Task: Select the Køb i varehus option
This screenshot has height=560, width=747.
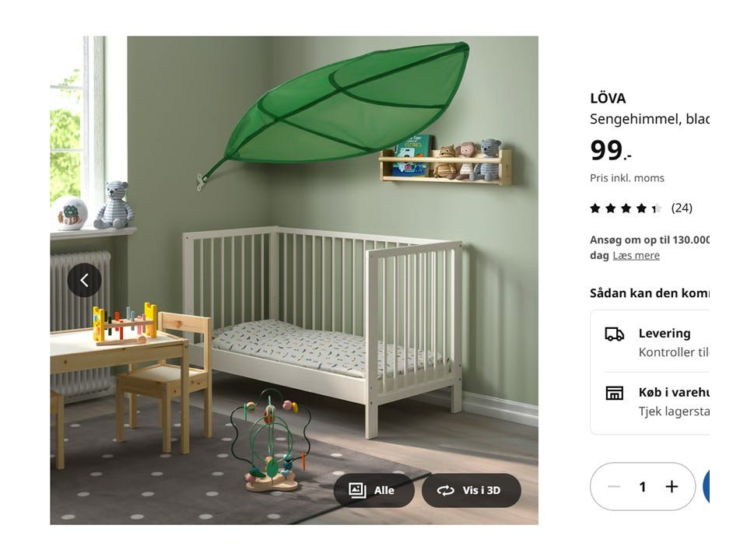Action: click(657, 401)
